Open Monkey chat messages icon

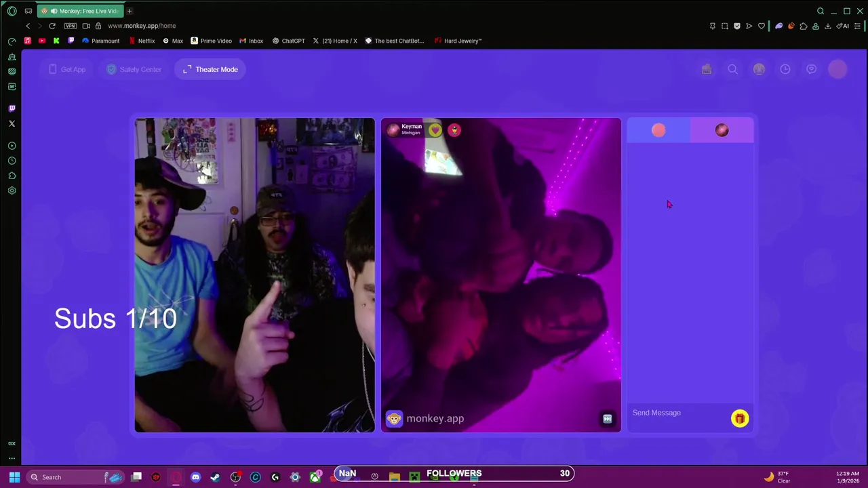coord(811,69)
